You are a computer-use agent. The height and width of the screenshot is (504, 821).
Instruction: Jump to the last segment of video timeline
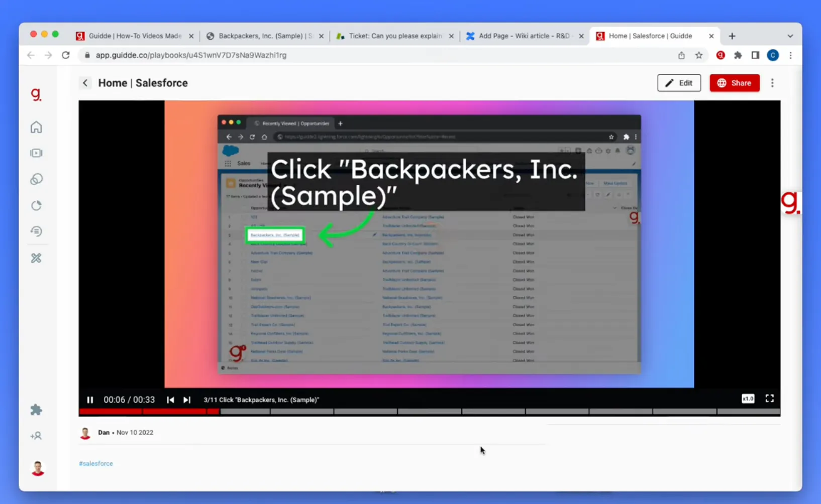click(x=749, y=412)
